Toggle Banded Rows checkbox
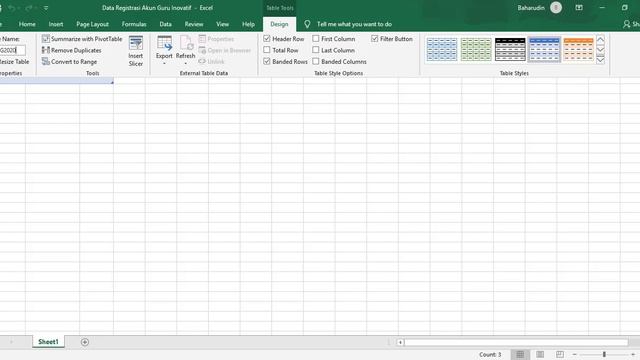The height and width of the screenshot is (360, 640). [267, 61]
